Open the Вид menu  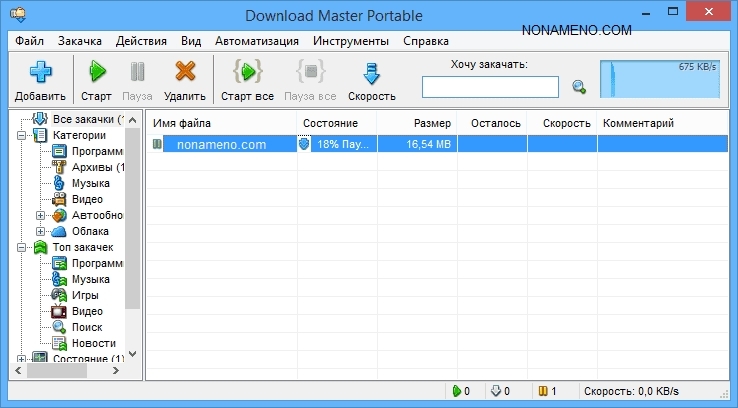(x=191, y=41)
